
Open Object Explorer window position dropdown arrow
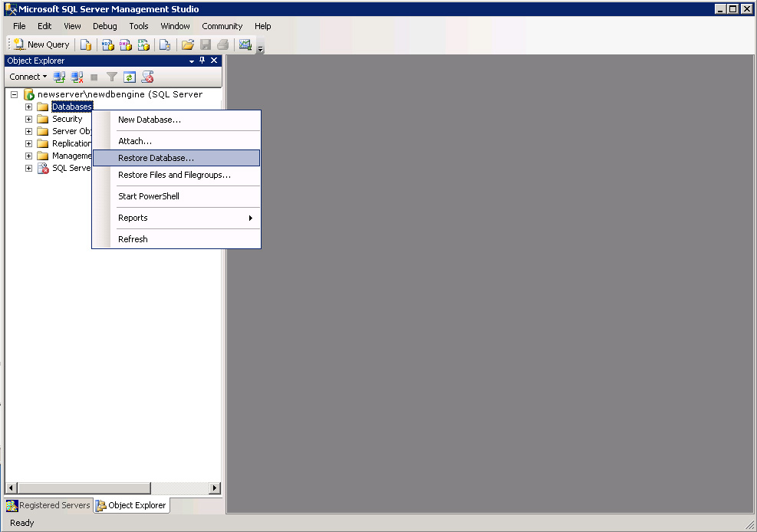[x=192, y=61]
